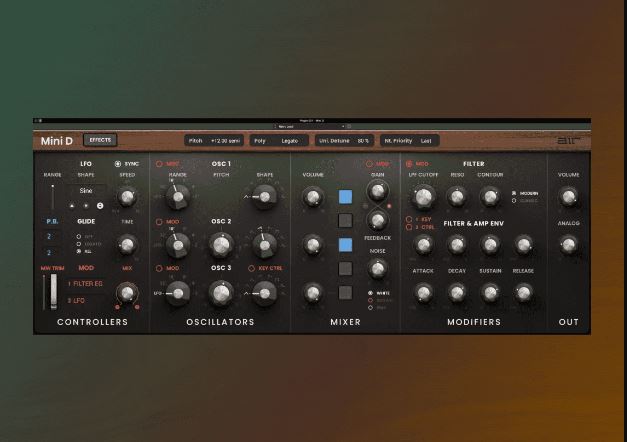This screenshot has height=442, width=627.
Task: Open the LFO shape Sine selector
Action: [x=86, y=191]
